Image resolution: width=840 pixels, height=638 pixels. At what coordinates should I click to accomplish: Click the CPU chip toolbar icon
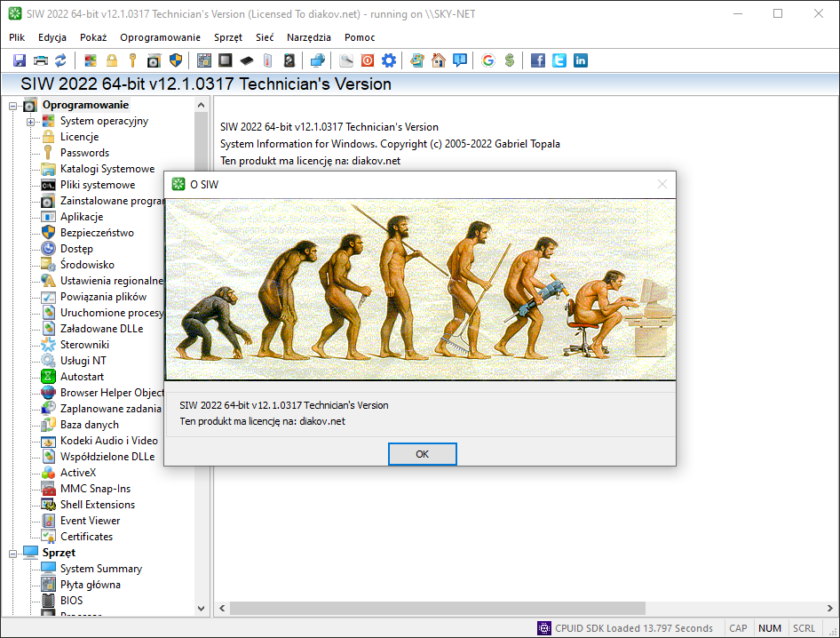(226, 60)
